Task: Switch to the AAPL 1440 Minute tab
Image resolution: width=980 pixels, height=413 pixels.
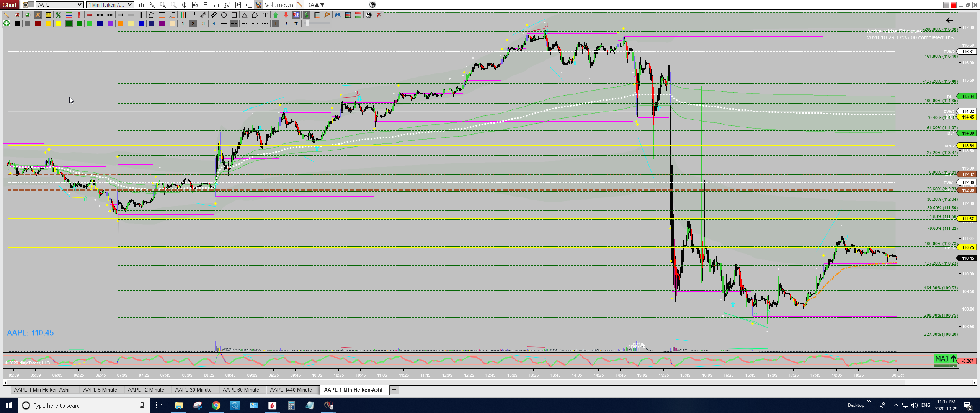Action: pos(291,390)
